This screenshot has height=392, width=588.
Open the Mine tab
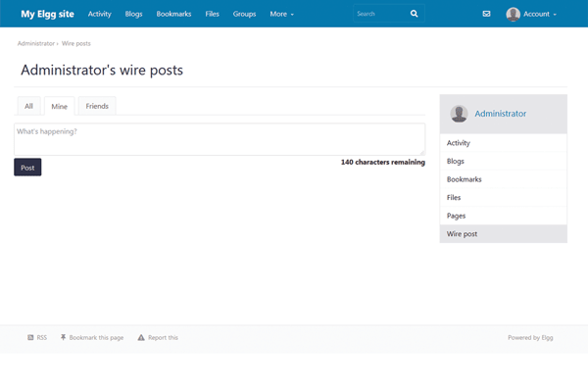[60, 106]
